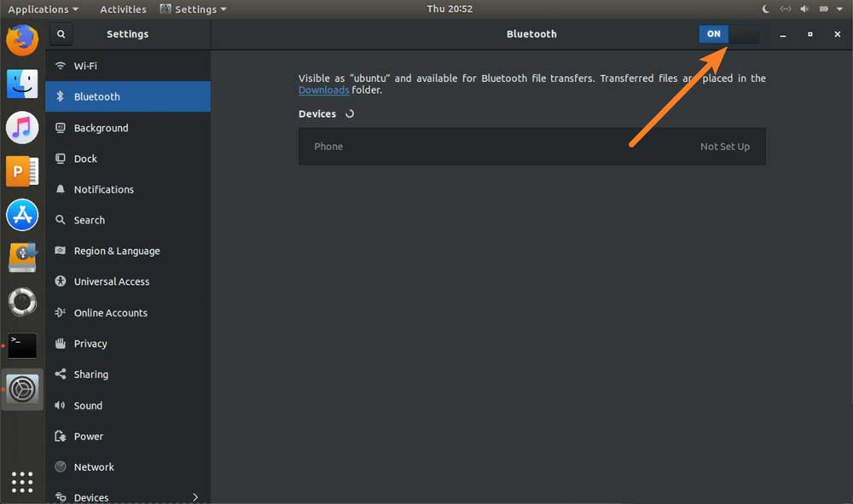Open the Background settings panel
The image size is (853, 504).
(101, 128)
